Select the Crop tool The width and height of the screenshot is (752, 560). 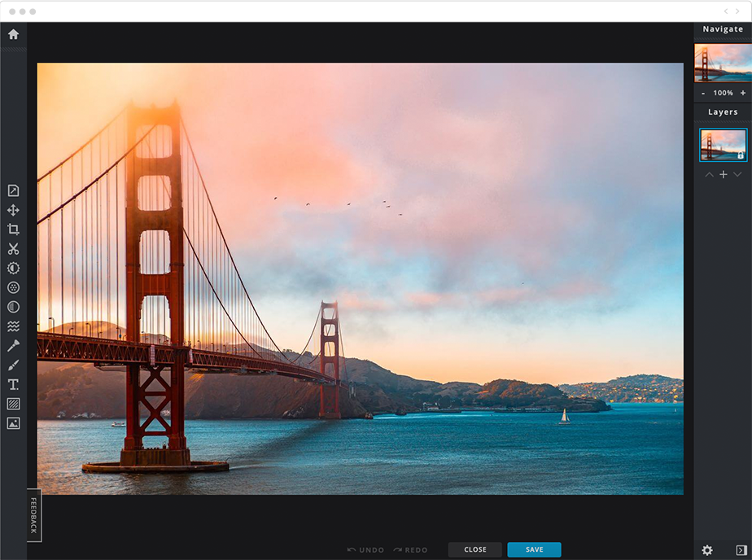(x=13, y=230)
